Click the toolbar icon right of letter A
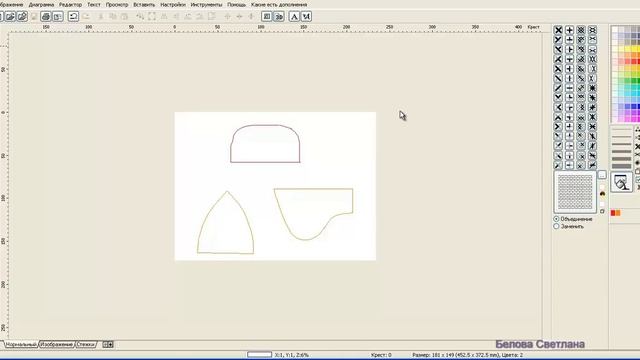Viewport: 640px width, 360px height. (306, 16)
